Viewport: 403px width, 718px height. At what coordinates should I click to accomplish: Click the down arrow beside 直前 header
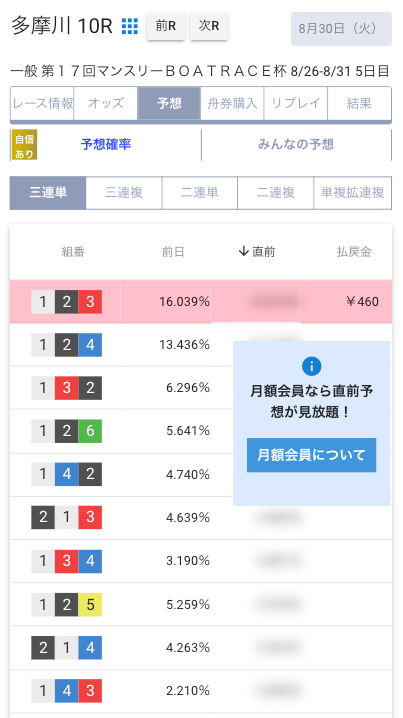tap(244, 251)
